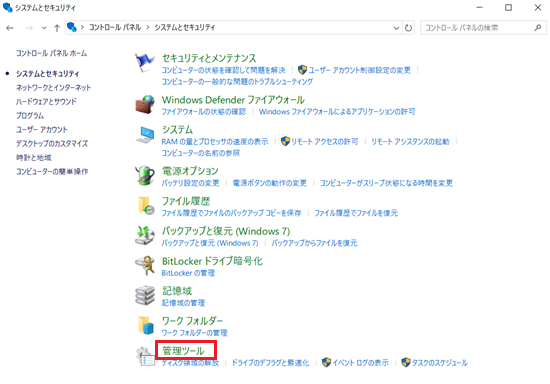Open 電源オプション heading link
This screenshot has width=550, height=384.
pyautogui.click(x=190, y=171)
